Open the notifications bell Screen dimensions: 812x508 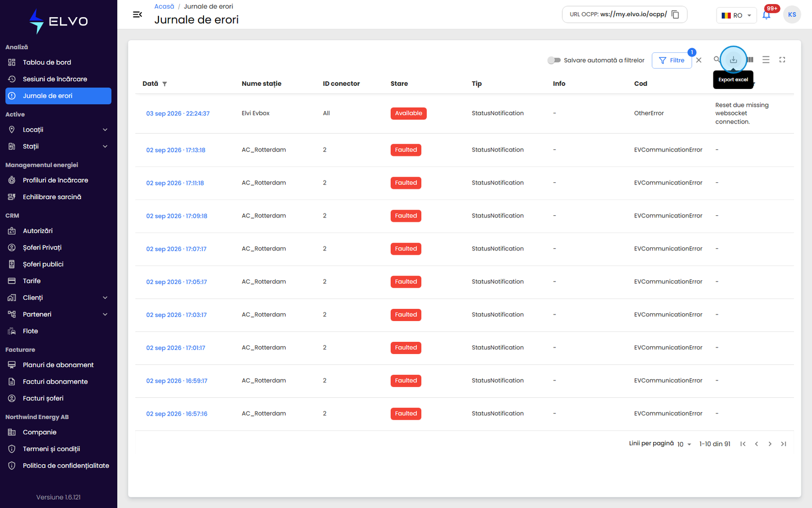766,15
